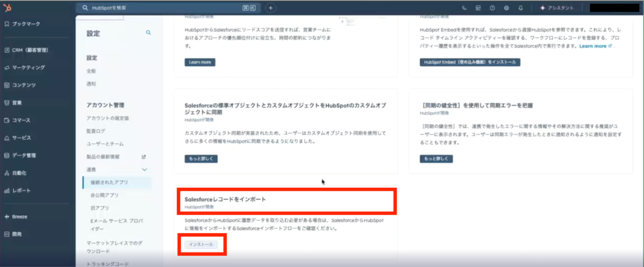Open external link icon beside 製品の最新情報
Image resolution: width=644 pixels, height=267 pixels.
tap(144, 157)
